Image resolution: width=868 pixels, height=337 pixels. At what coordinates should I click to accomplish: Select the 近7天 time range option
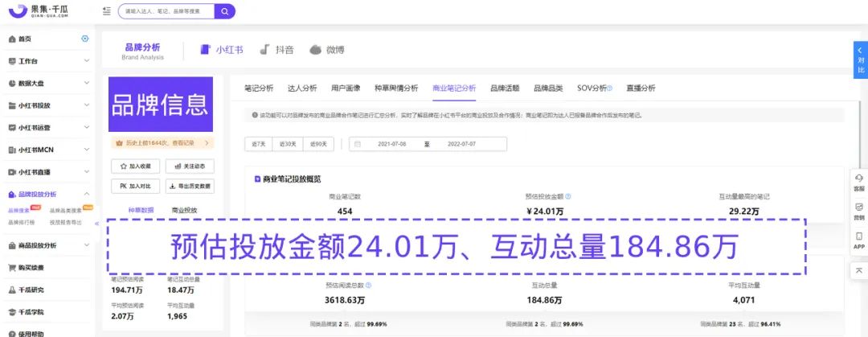pos(258,144)
